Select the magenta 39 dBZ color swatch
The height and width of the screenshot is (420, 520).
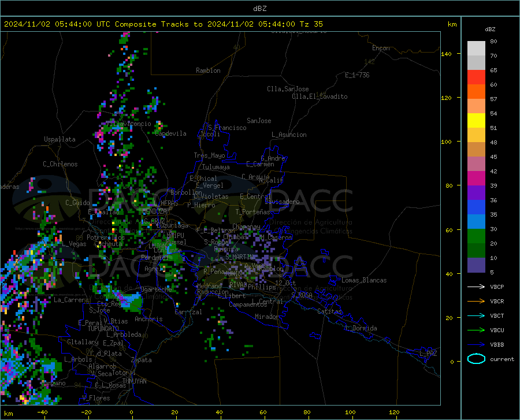tap(476, 179)
